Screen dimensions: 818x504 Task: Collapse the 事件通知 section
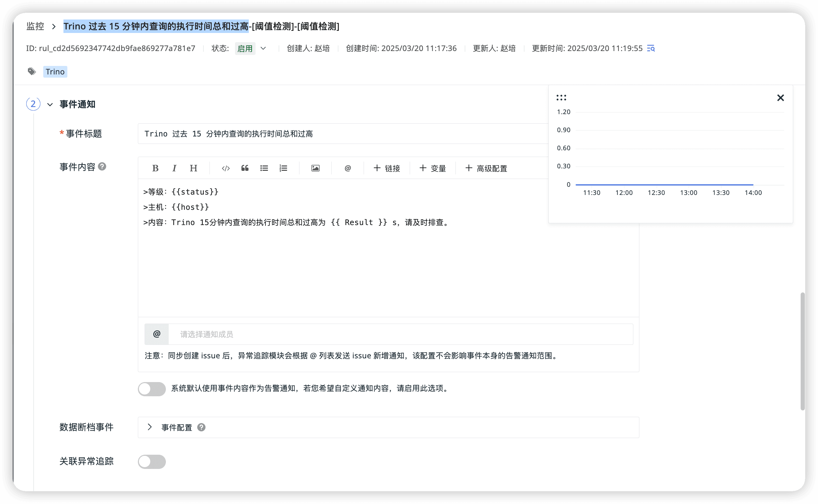pyautogui.click(x=50, y=105)
